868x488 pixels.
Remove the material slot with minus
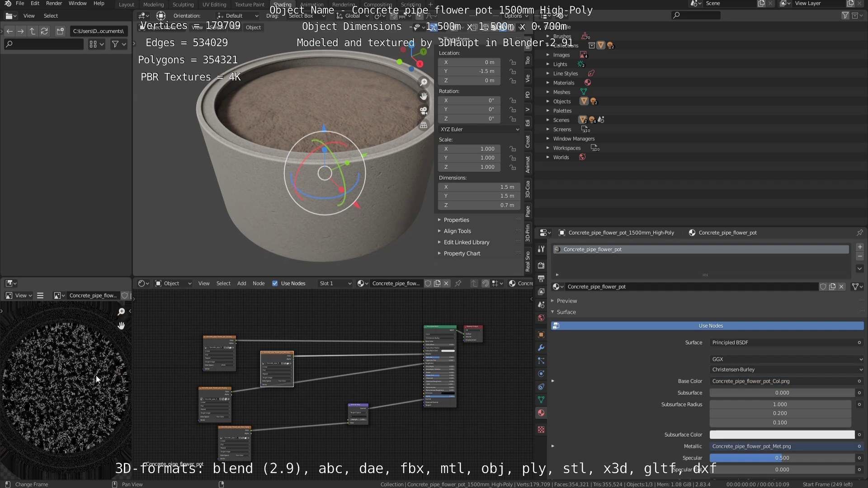point(860,256)
